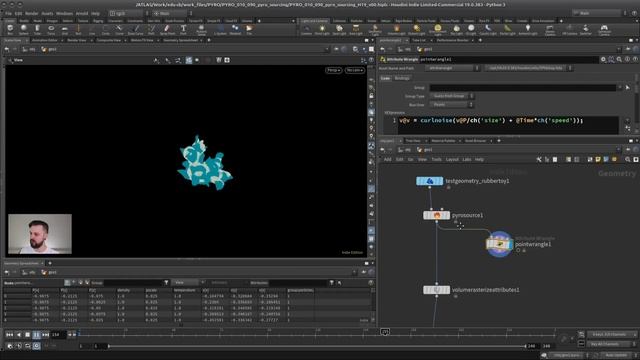Add a Portal Light from the shelf

pyautogui.click(x=507, y=29)
